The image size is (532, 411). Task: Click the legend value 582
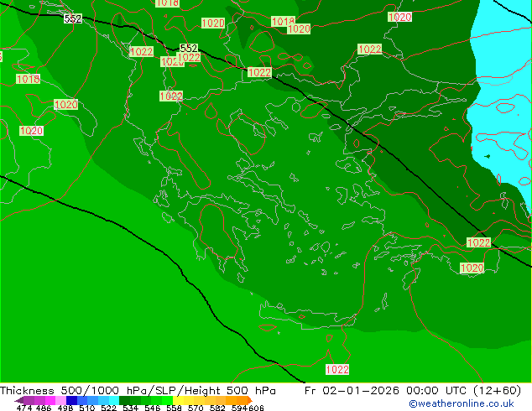tap(217, 408)
